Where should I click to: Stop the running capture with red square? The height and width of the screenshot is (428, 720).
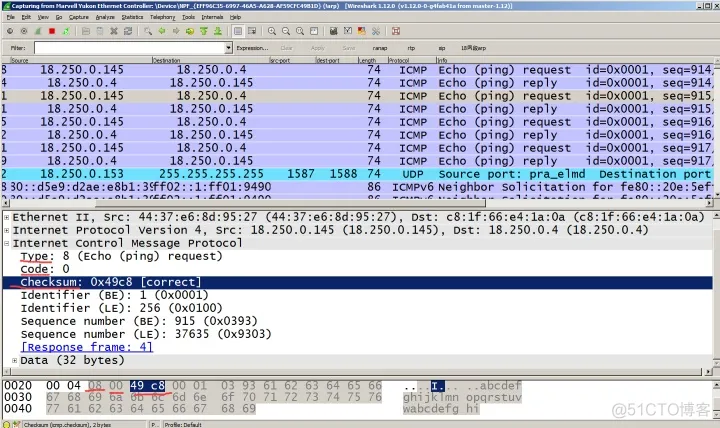[x=52, y=31]
